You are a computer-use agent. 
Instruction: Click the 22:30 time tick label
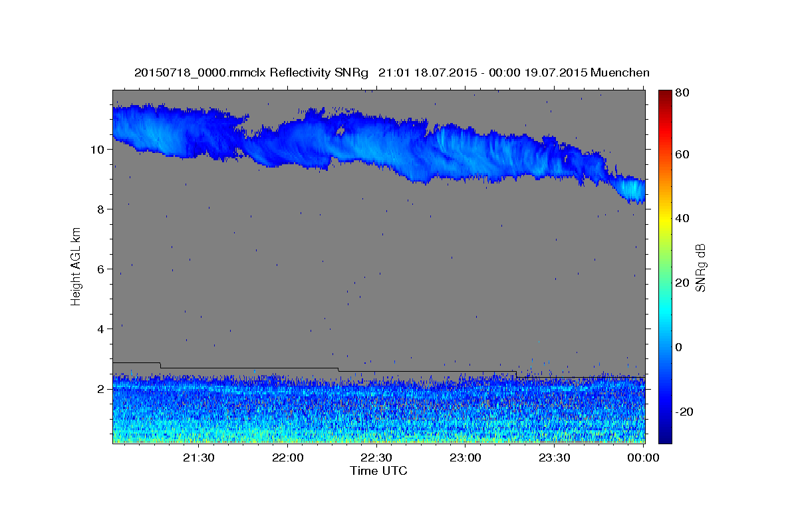click(376, 458)
